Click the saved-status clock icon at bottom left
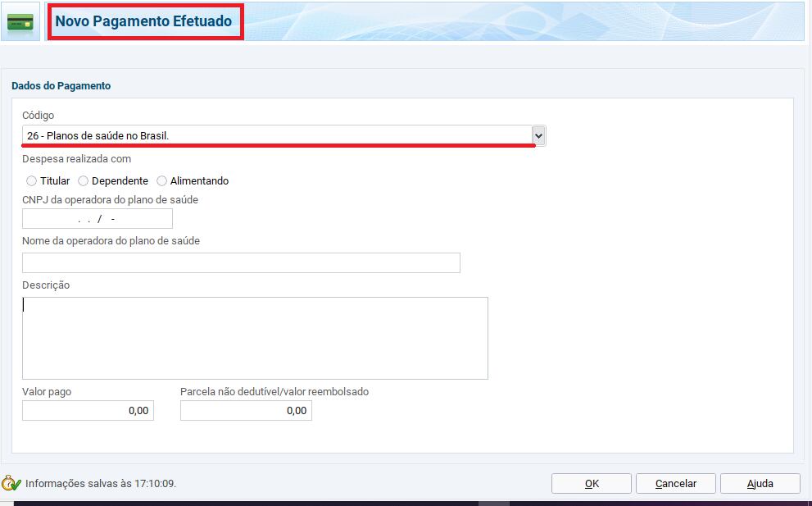Image resolution: width=812 pixels, height=506 pixels. pyautogui.click(x=11, y=483)
